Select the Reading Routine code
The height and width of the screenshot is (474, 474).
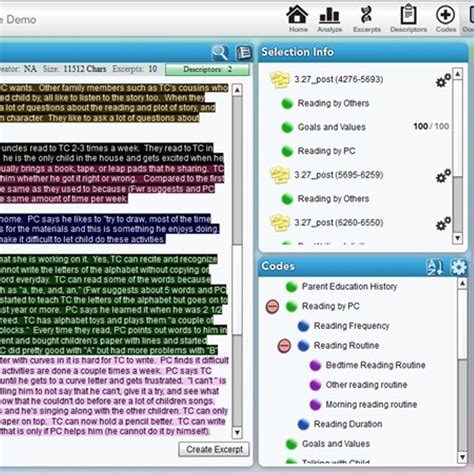pos(346,345)
